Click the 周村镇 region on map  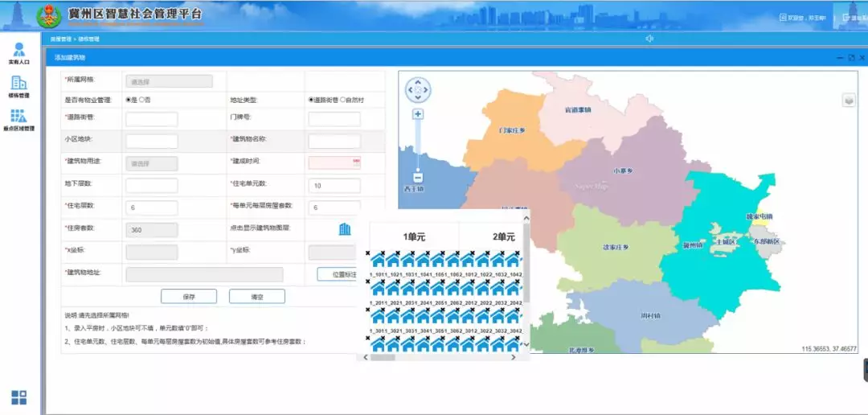(650, 316)
